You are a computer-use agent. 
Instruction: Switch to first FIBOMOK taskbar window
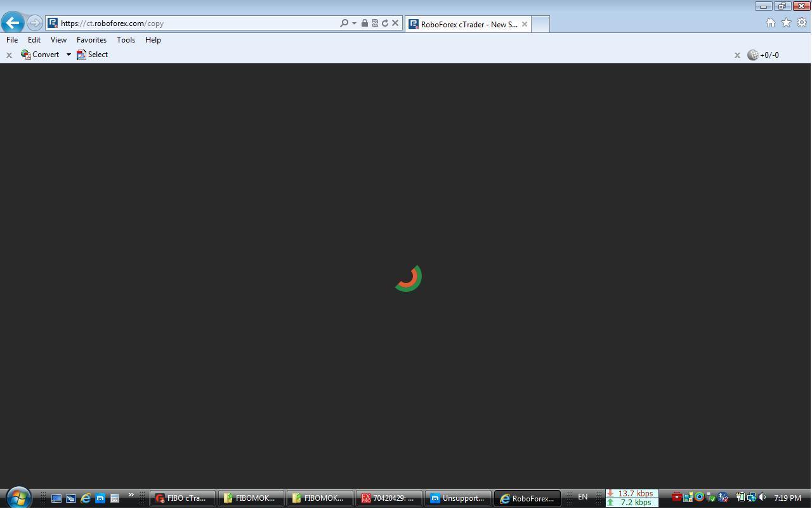click(x=251, y=499)
